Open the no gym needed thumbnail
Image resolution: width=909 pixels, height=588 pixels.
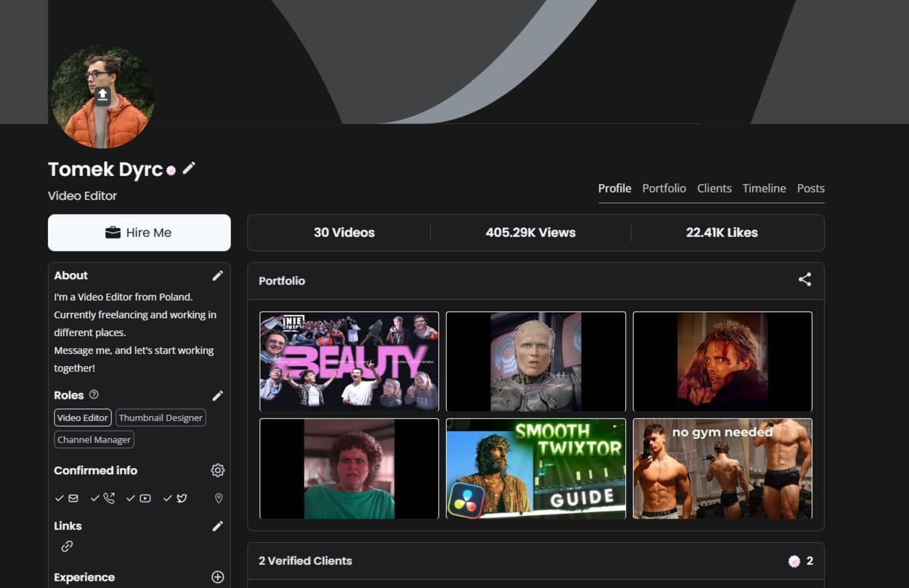pyautogui.click(x=722, y=469)
